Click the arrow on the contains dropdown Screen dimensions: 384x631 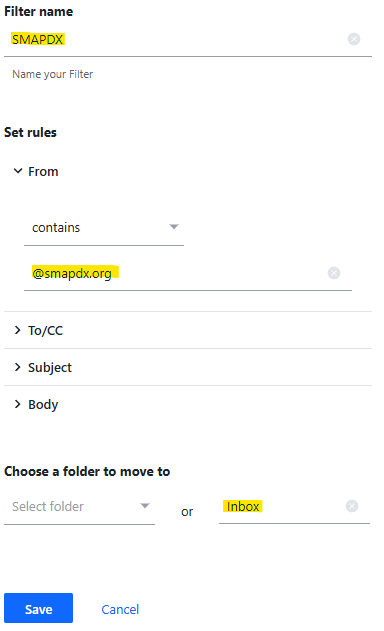click(173, 227)
